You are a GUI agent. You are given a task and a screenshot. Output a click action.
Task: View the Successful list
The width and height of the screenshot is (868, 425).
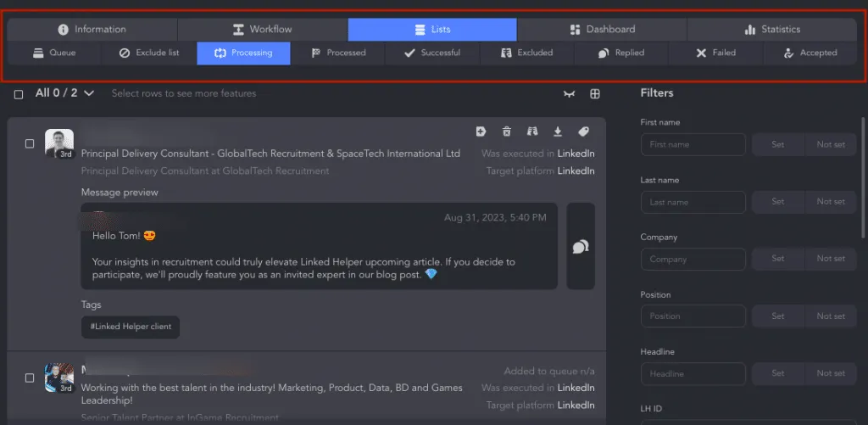432,53
